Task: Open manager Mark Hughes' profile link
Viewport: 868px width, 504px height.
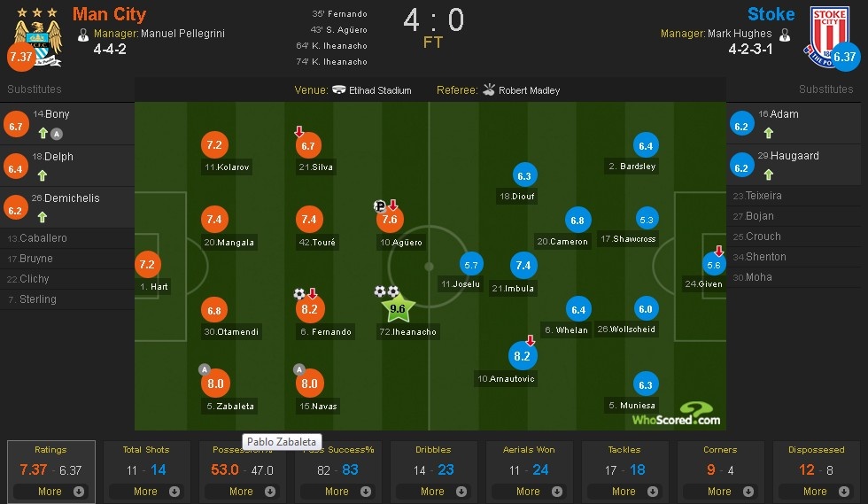Action: [x=740, y=34]
